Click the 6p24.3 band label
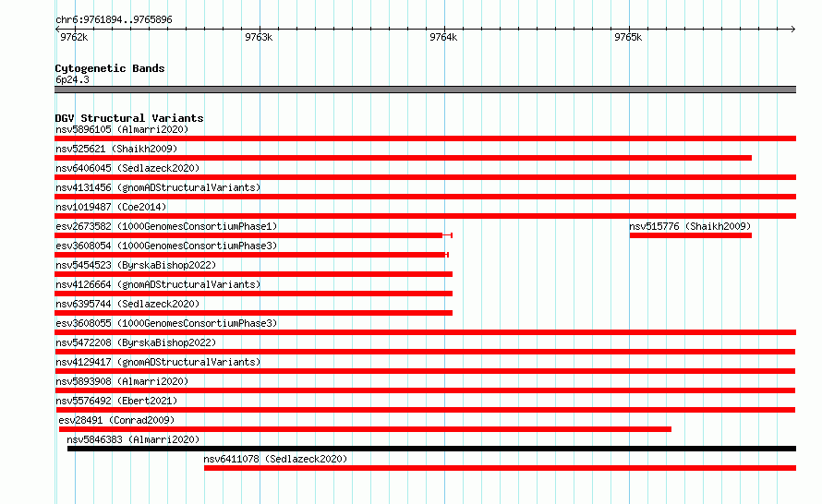This screenshot has width=822, height=504. click(72, 79)
